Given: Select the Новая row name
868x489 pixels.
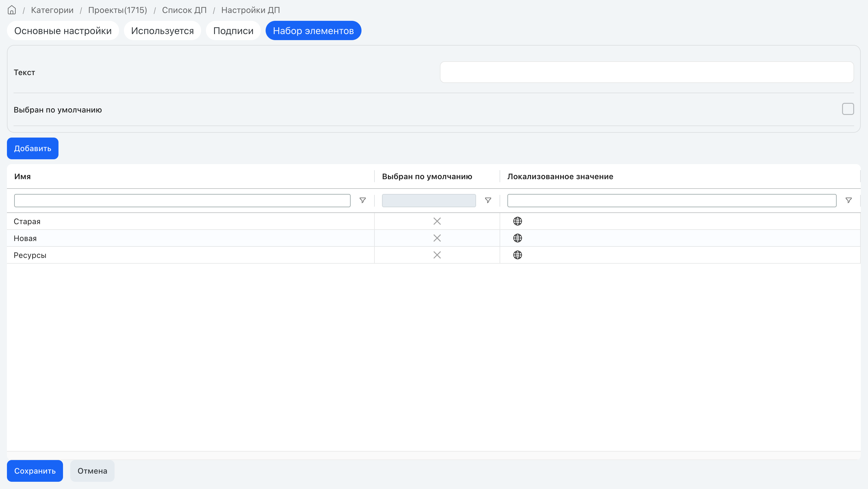Looking at the screenshot, I should (25, 238).
